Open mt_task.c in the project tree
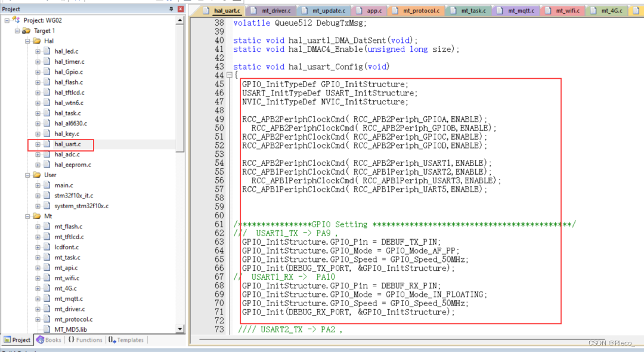 pyautogui.click(x=67, y=257)
